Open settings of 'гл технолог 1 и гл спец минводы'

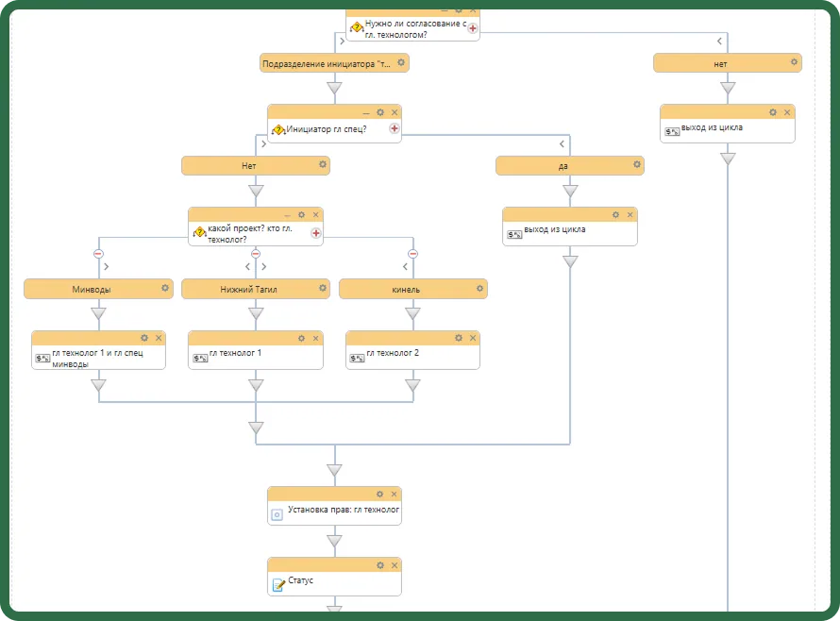click(144, 338)
